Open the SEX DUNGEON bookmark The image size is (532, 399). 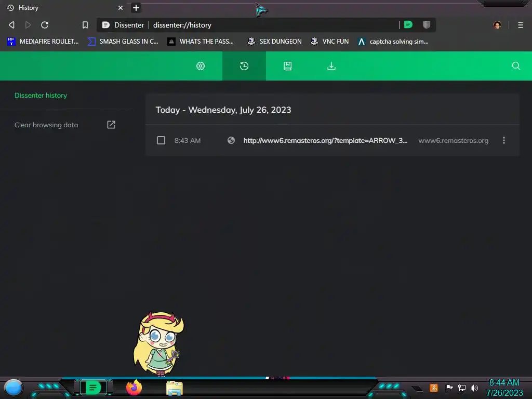click(x=274, y=42)
